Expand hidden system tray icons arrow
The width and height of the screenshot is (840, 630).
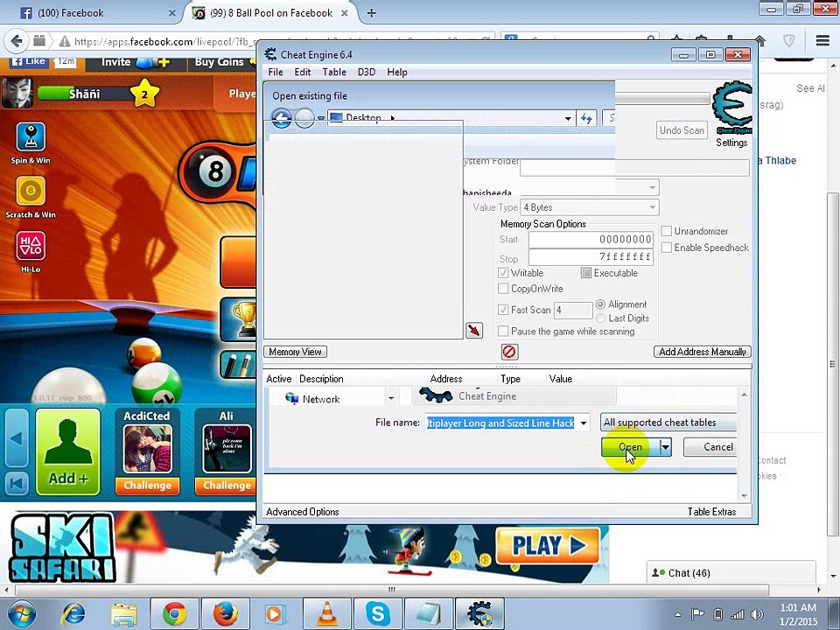tap(677, 614)
